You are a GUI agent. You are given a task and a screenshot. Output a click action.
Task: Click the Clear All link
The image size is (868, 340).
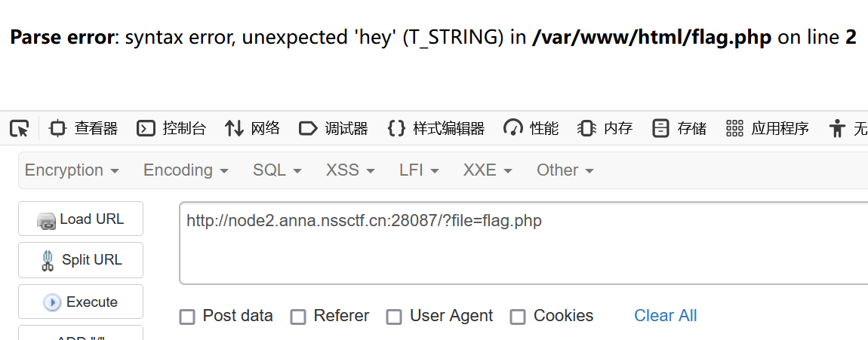666,316
